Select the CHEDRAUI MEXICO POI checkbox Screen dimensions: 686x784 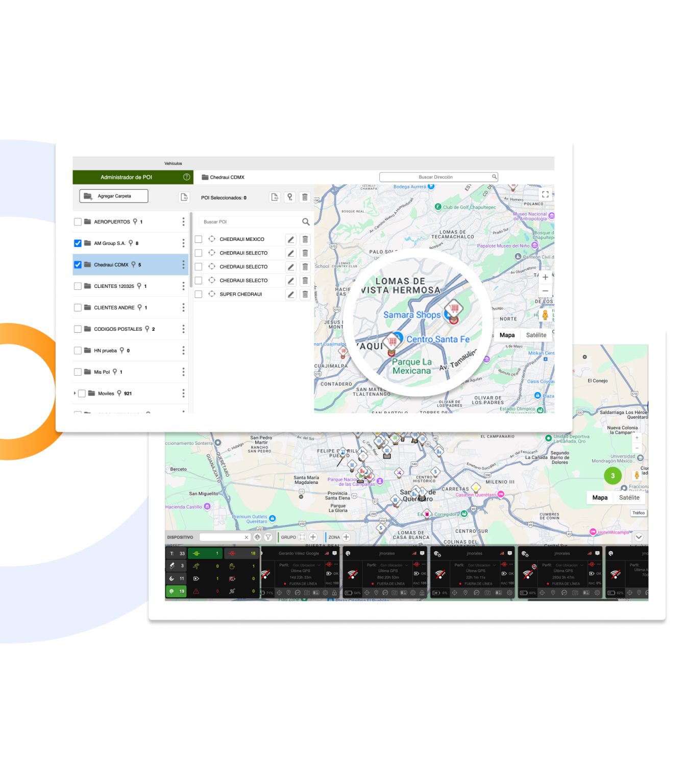199,239
